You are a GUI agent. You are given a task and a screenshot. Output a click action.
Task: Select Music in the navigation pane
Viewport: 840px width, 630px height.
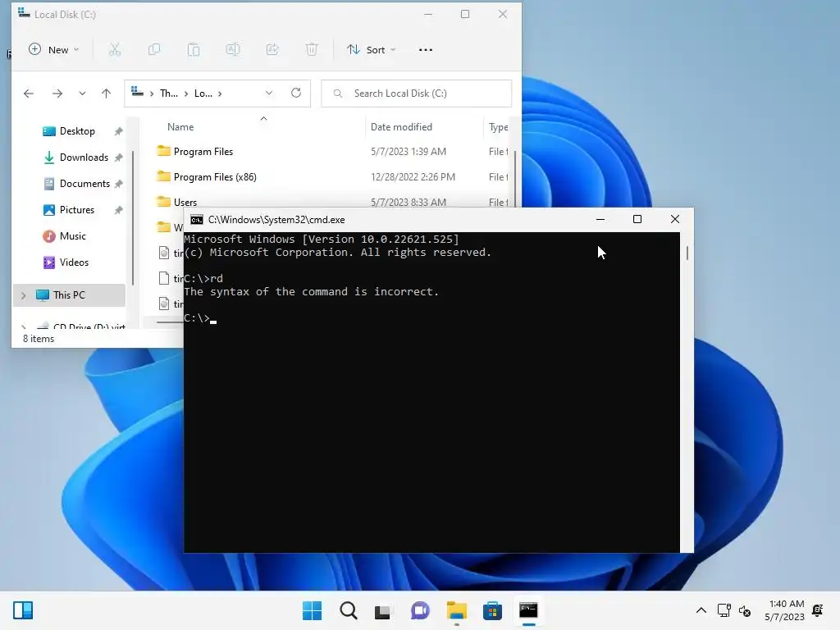[72, 236]
